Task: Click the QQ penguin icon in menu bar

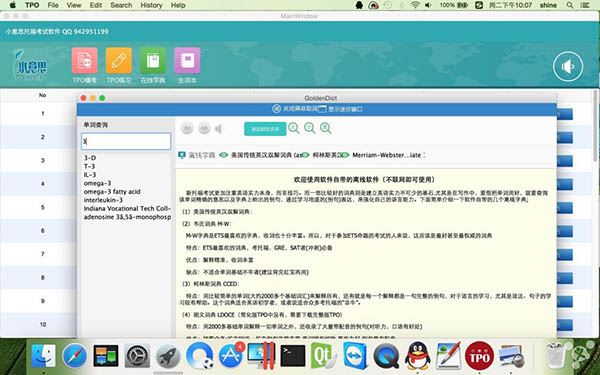Action: click(359, 5)
